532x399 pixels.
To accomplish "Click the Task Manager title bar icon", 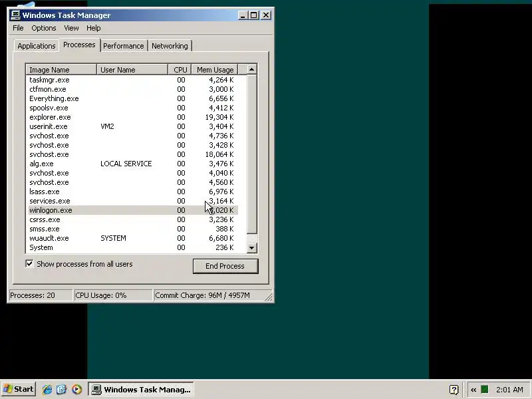I will coord(15,15).
